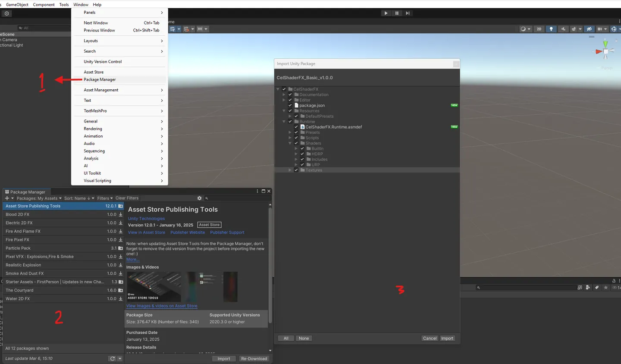Click the View in Asset Store link

click(147, 232)
